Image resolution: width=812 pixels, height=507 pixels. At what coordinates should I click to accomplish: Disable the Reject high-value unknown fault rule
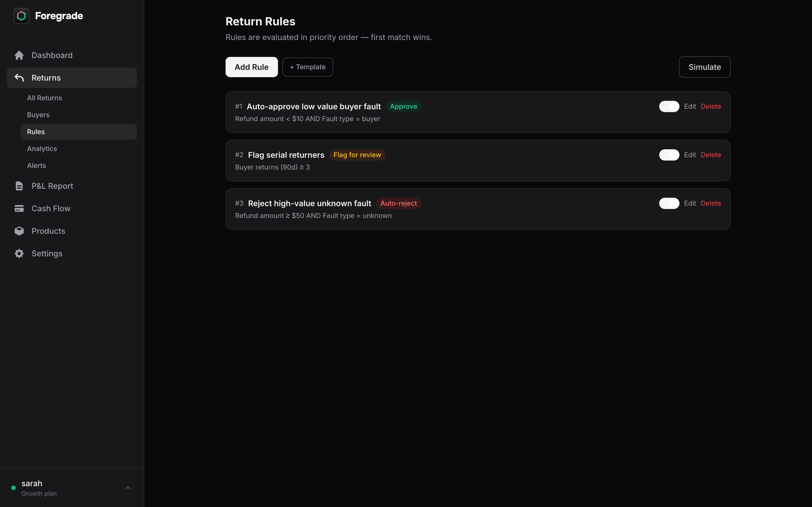(x=669, y=203)
